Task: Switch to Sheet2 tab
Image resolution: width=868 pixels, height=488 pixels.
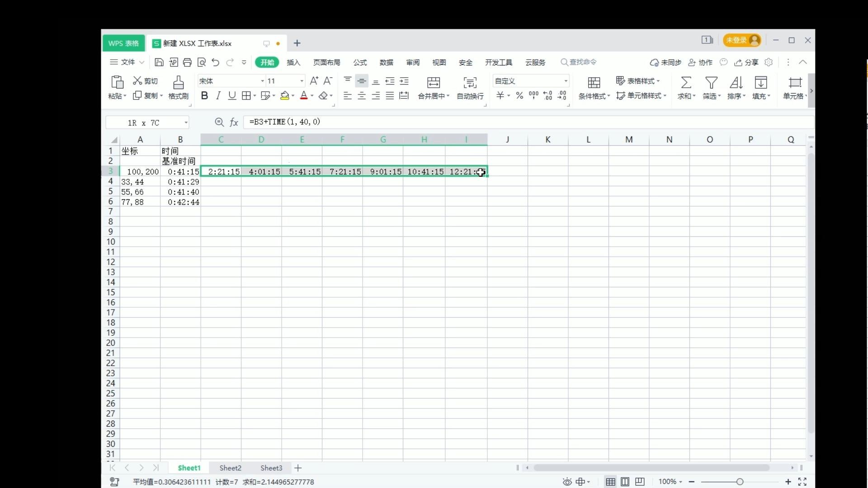Action: 230,468
